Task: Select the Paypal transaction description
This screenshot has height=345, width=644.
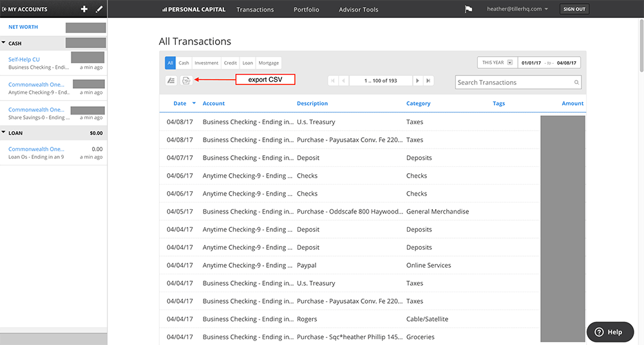Action: point(307,265)
